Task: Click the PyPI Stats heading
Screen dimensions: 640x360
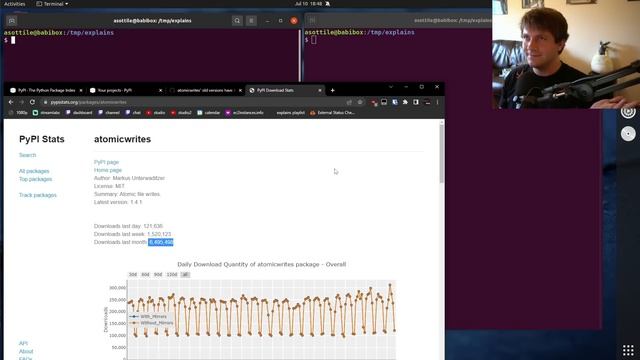Action: pos(42,139)
